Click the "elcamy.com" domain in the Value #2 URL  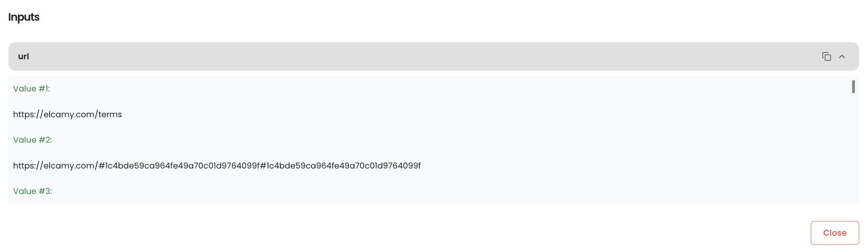coord(69,166)
